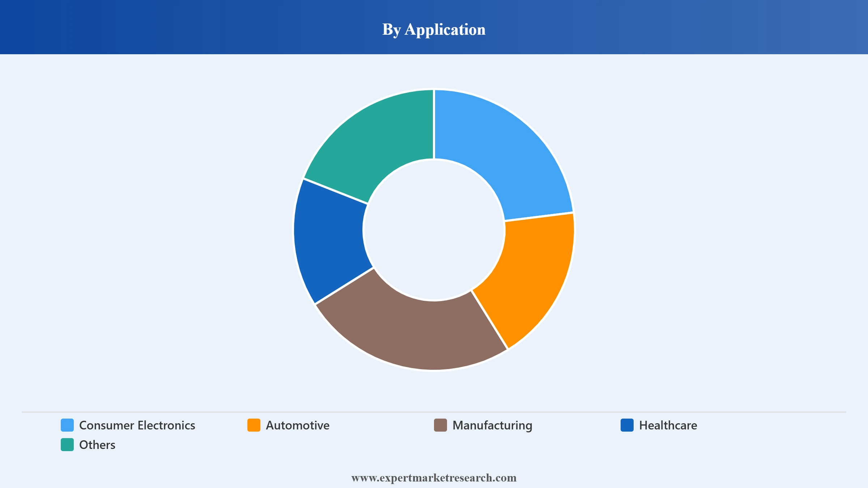Click the Healthcare dark blue legend swatch

tap(627, 425)
